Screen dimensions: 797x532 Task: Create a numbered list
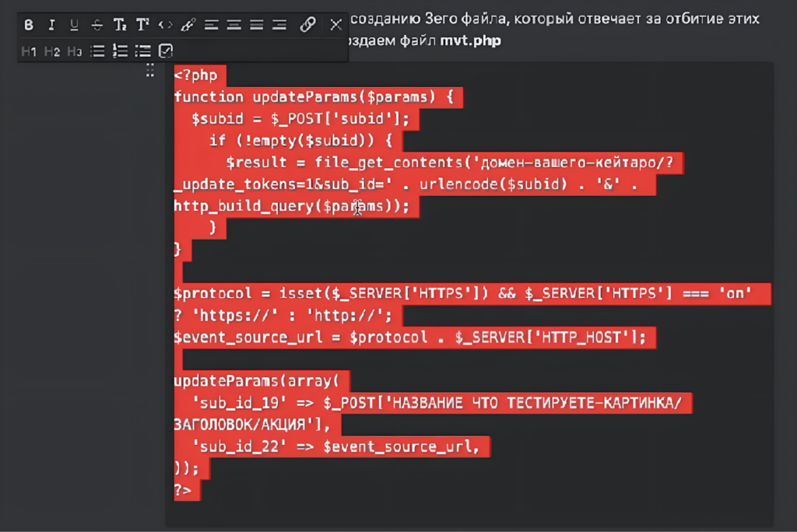click(x=120, y=51)
